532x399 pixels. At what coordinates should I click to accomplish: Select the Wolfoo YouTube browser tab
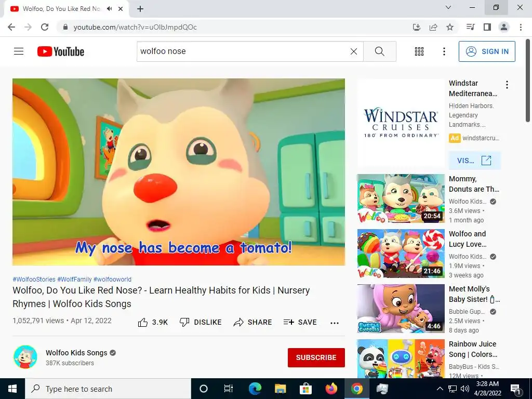[x=66, y=9]
